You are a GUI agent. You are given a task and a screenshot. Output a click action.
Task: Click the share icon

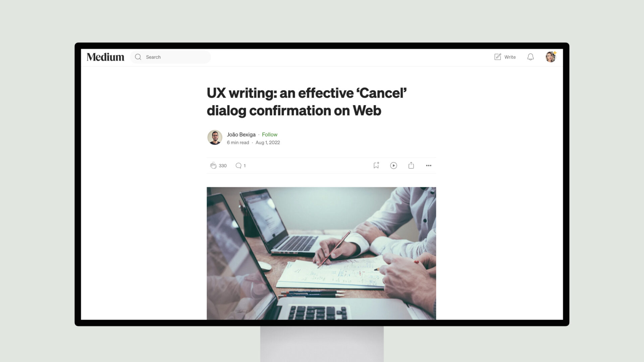pyautogui.click(x=411, y=165)
